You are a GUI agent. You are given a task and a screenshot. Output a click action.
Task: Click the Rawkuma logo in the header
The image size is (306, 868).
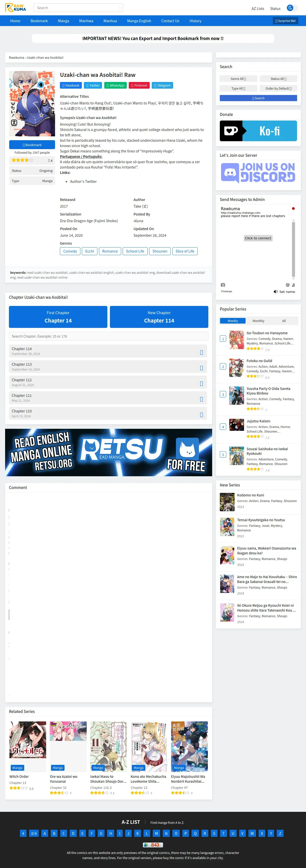(16, 7)
